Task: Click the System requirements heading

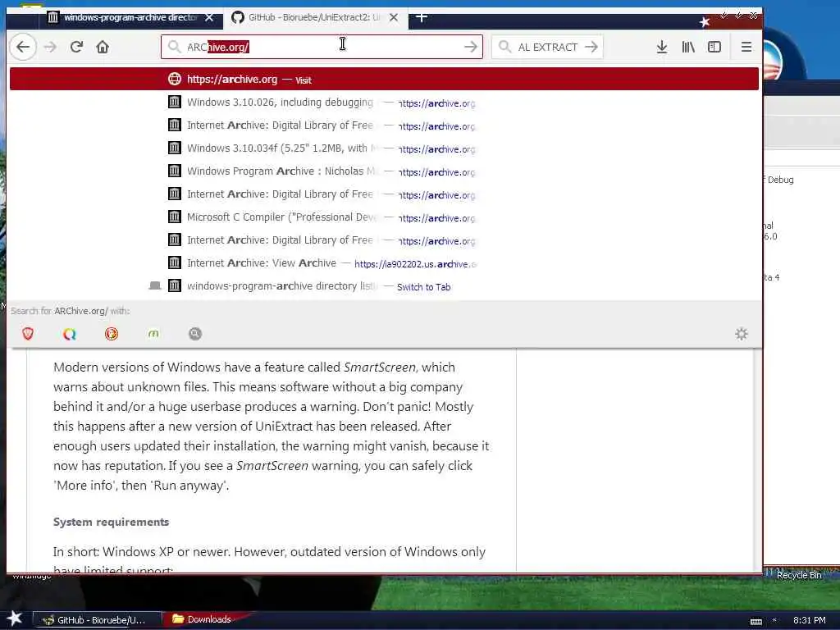Action: tap(111, 522)
